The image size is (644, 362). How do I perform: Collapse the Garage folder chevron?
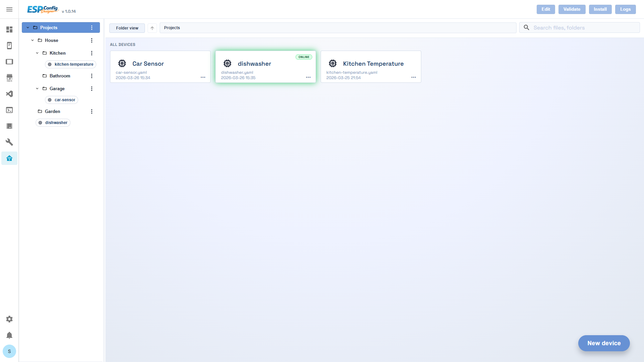37,88
